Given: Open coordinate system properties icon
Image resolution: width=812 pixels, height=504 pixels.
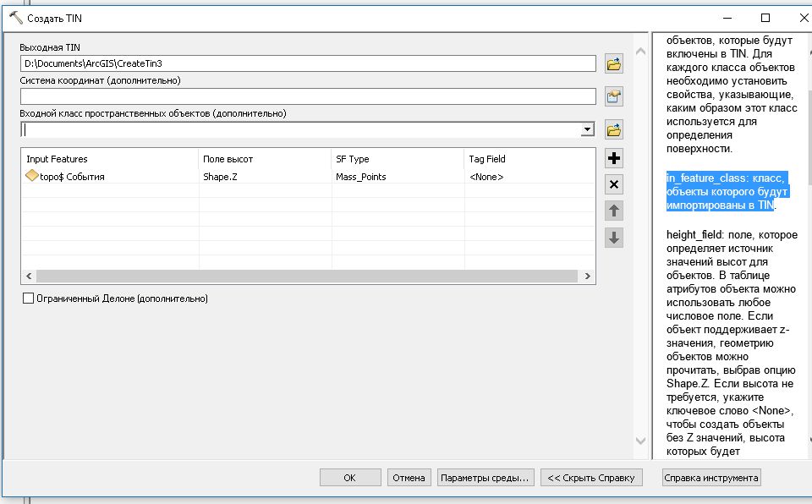Looking at the screenshot, I should pyautogui.click(x=614, y=96).
